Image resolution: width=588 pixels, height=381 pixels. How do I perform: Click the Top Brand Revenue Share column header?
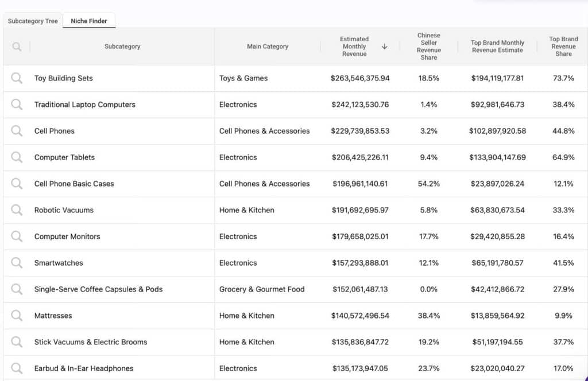coord(563,46)
